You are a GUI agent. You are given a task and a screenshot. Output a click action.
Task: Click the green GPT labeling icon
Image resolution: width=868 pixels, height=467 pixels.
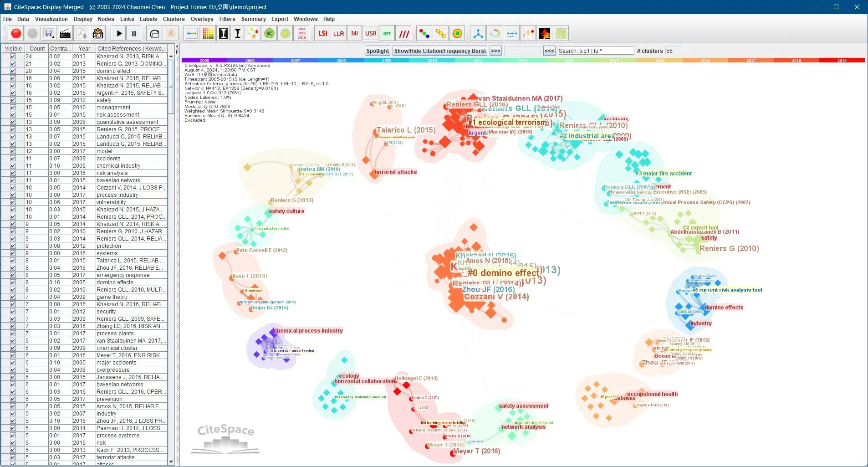(x=387, y=33)
